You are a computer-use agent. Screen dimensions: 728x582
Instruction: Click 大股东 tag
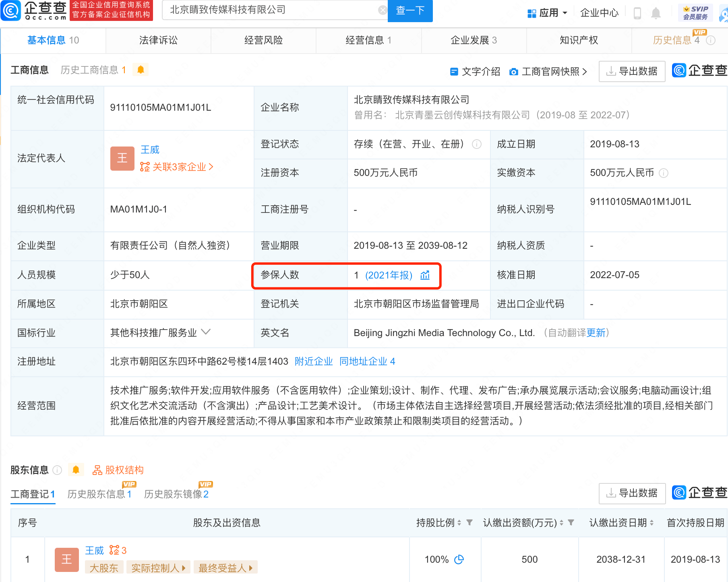tap(104, 568)
